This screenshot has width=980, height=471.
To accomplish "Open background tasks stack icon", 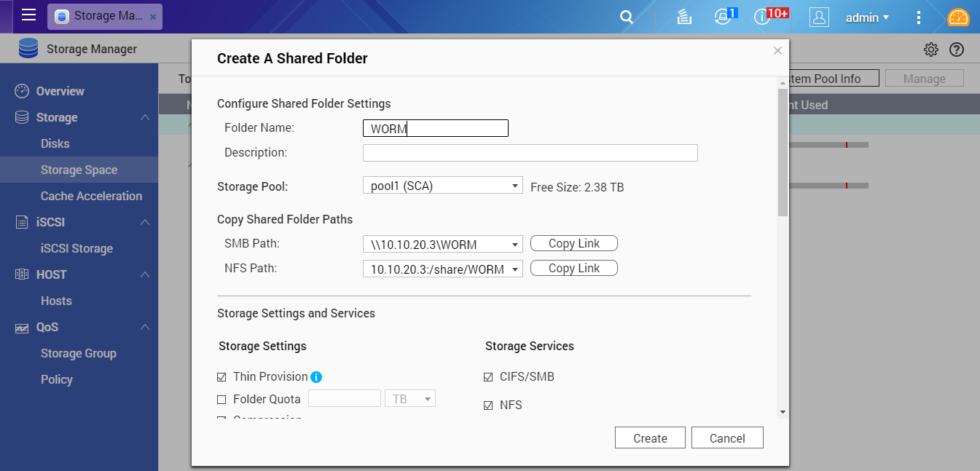I will (x=683, y=17).
